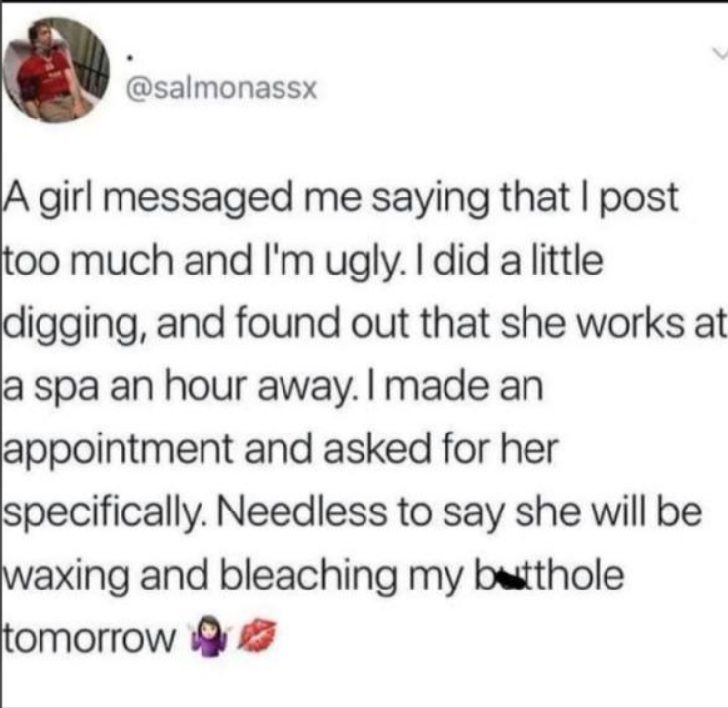Open the circular profile avatar photo

click(x=57, y=70)
